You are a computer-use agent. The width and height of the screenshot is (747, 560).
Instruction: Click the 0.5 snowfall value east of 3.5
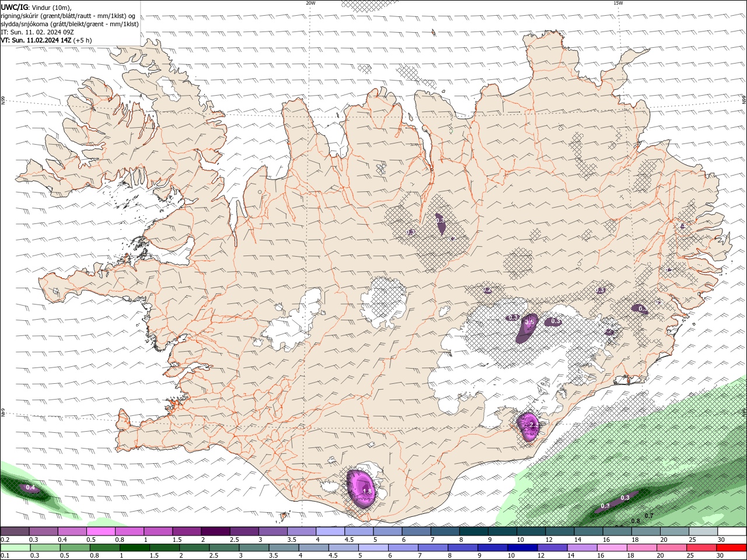click(556, 321)
